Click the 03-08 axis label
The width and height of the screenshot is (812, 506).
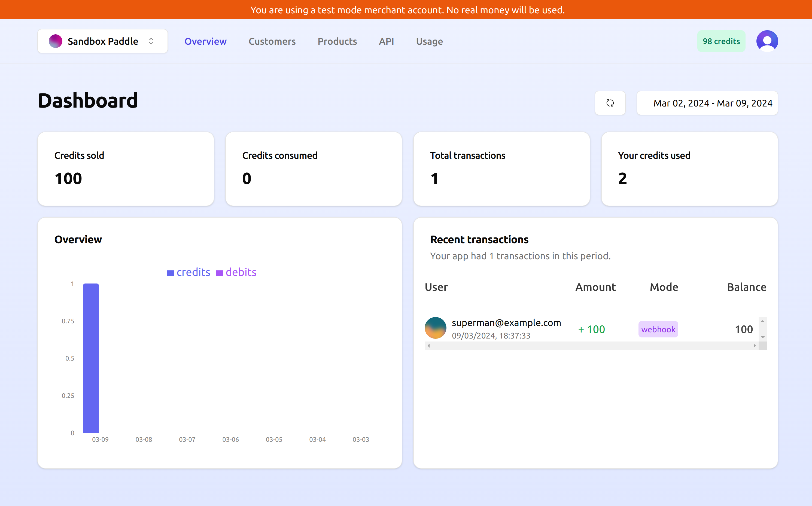(x=144, y=440)
